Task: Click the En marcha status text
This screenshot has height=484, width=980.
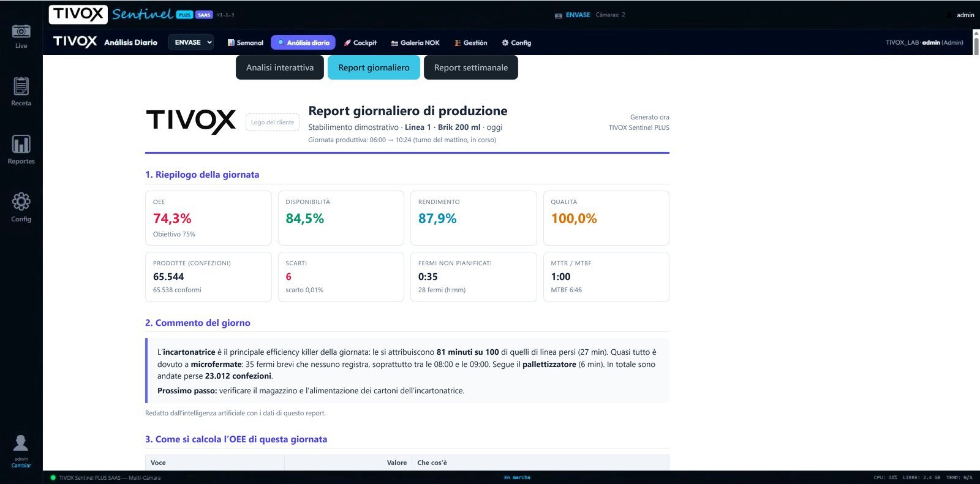Action: point(518,478)
